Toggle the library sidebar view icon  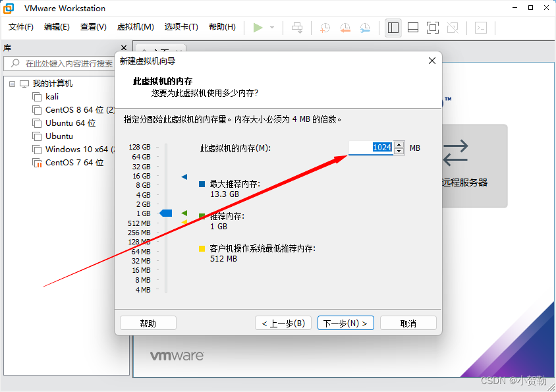(393, 28)
